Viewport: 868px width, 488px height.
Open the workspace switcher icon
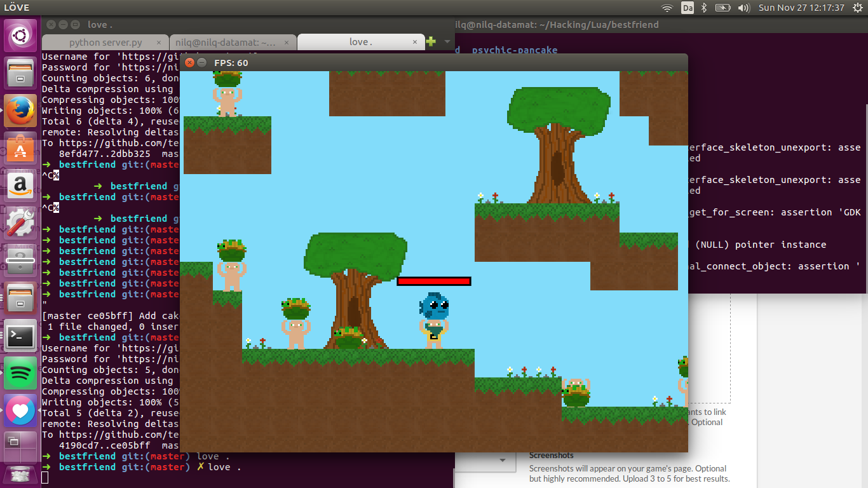[21, 447]
